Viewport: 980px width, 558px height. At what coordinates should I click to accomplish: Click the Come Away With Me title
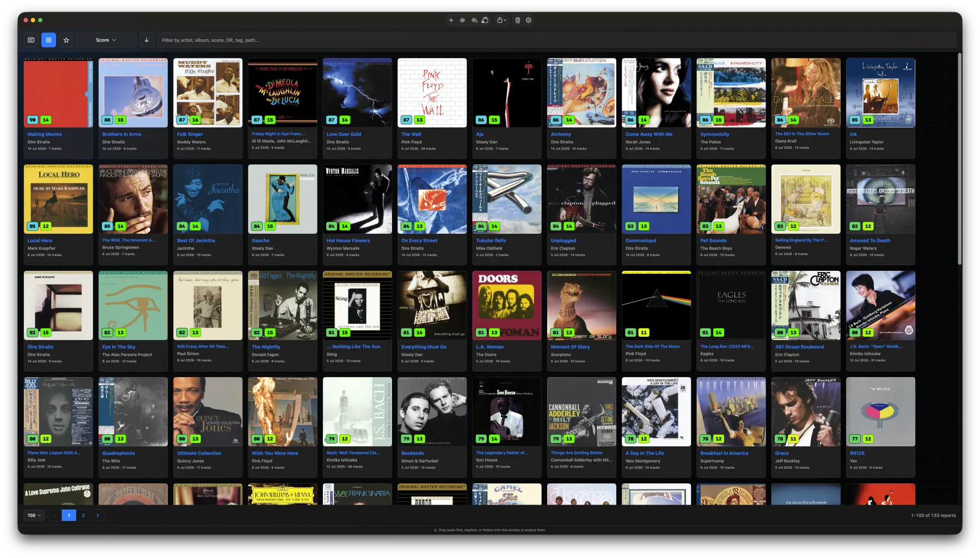[649, 134]
